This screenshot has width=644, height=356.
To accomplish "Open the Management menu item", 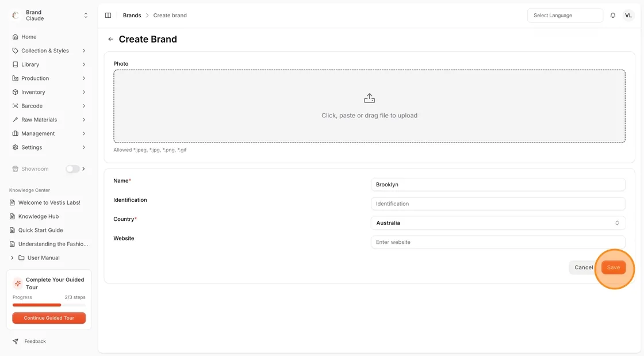I will [49, 133].
